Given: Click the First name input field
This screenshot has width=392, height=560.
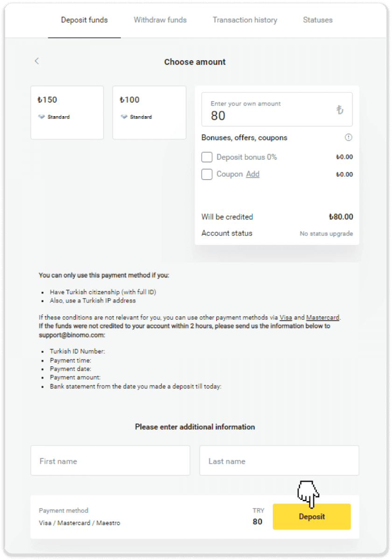Looking at the screenshot, I should [x=110, y=460].
